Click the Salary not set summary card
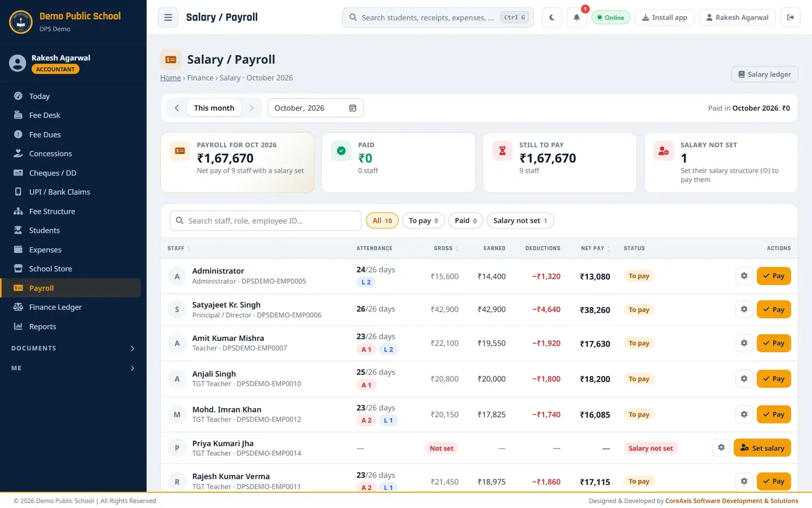The height and width of the screenshot is (508, 812). (721, 163)
